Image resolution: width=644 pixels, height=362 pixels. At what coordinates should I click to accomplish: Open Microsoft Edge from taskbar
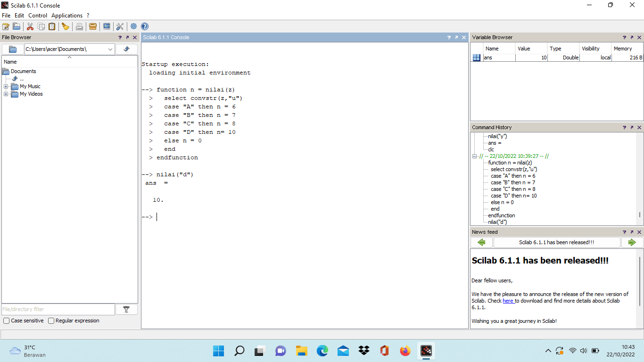tap(322, 351)
